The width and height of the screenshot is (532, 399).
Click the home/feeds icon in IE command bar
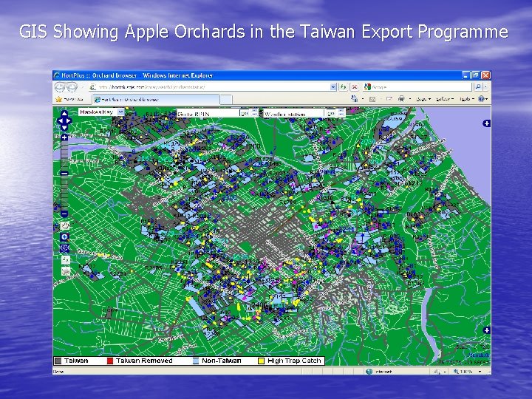(354, 99)
